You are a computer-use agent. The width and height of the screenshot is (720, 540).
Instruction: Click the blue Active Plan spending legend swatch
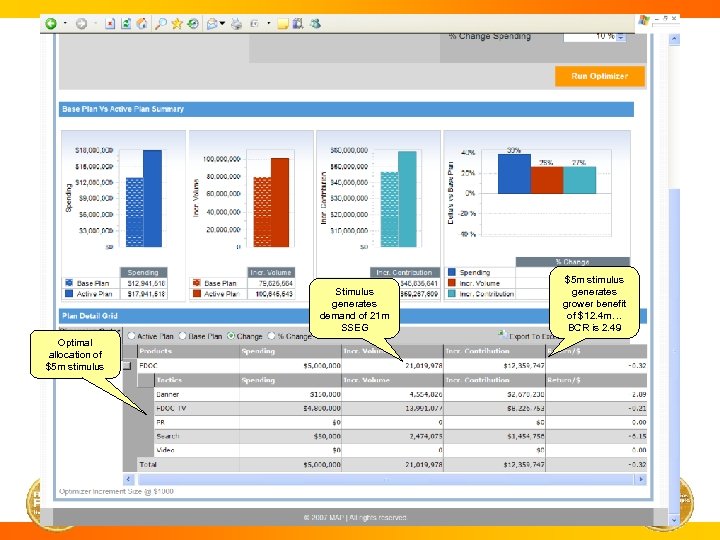[69, 293]
